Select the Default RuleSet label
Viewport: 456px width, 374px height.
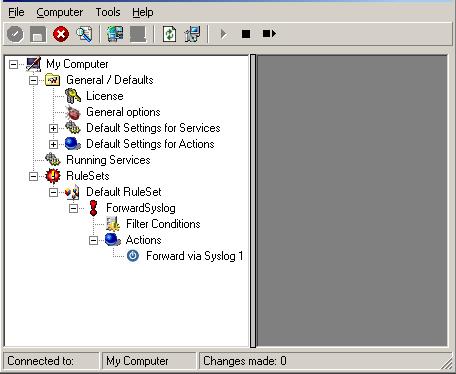coord(124,192)
